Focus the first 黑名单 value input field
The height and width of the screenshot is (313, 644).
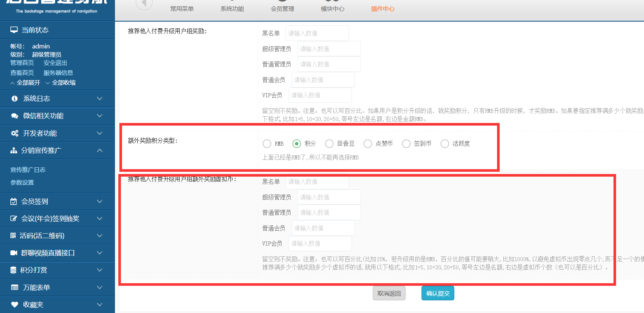click(317, 33)
